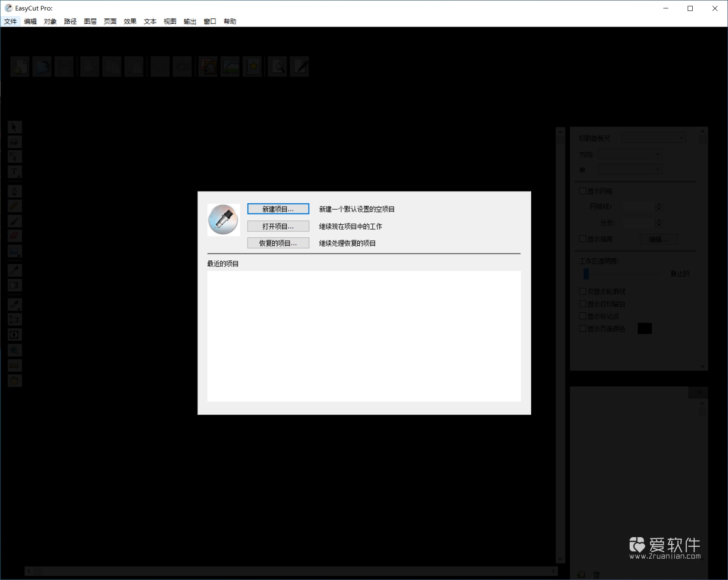Select the Pen tool in the left toolbox
Image resolution: width=728 pixels, height=580 pixels.
click(14, 191)
